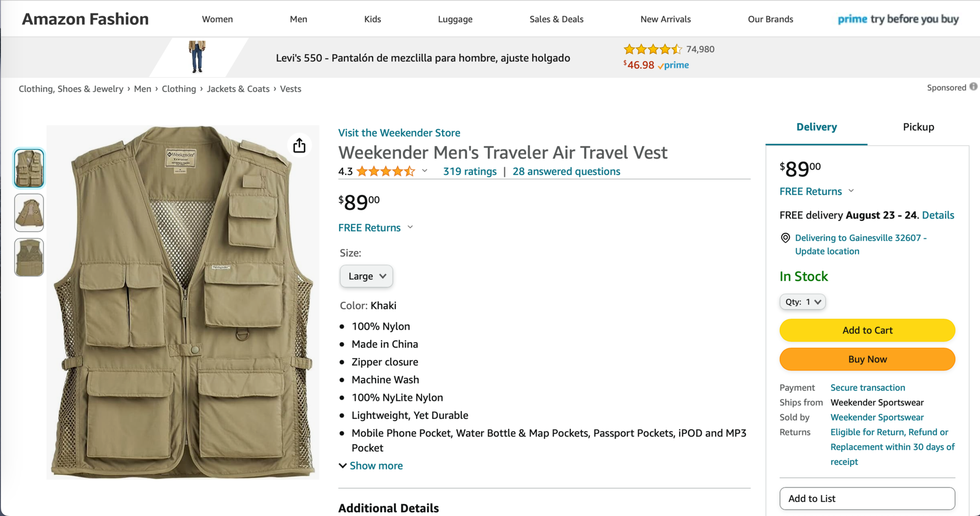The height and width of the screenshot is (516, 980).
Task: Open the 28 answered questions link
Action: click(x=566, y=172)
